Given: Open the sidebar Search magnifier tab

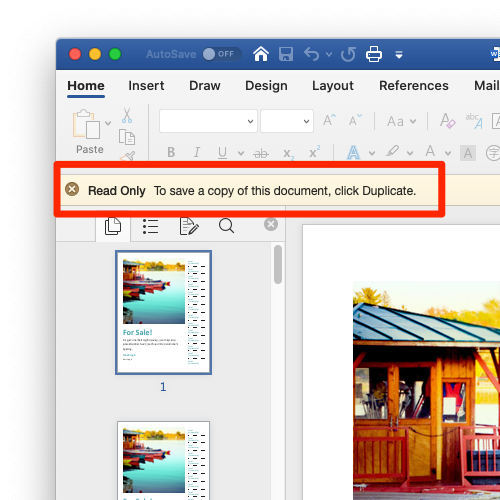Looking at the screenshot, I should (x=226, y=226).
